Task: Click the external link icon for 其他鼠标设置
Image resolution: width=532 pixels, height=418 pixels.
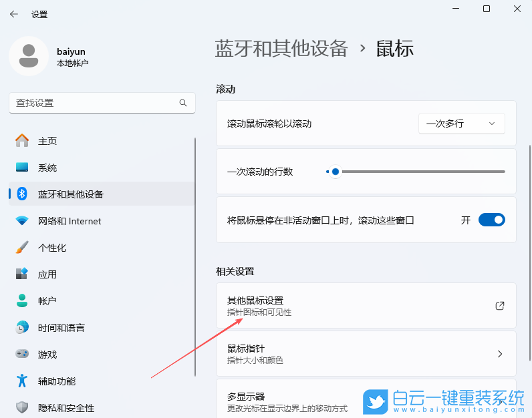Action: point(500,306)
